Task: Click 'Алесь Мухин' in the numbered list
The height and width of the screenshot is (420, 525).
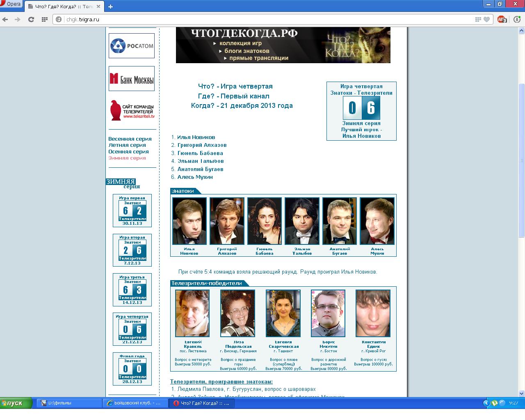Action: [x=195, y=177]
